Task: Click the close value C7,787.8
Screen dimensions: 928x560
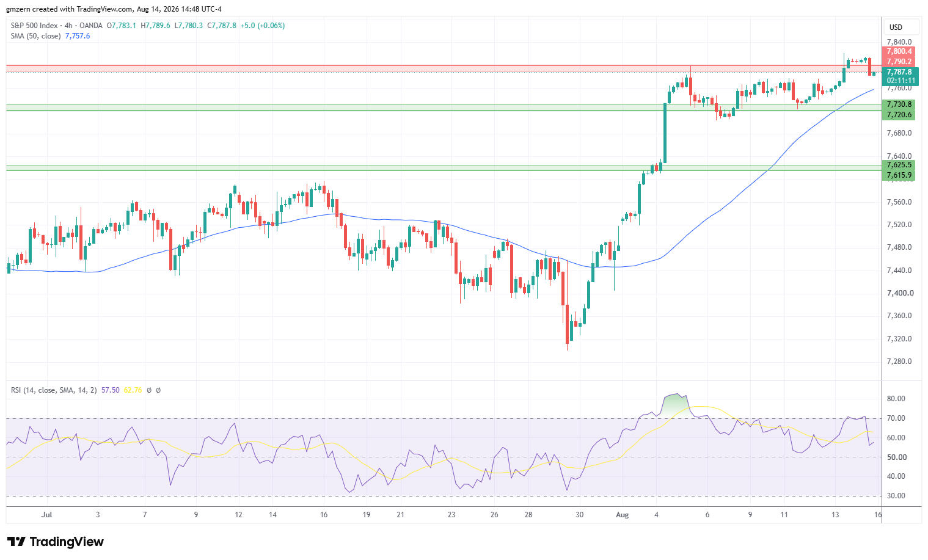Action: tap(222, 26)
